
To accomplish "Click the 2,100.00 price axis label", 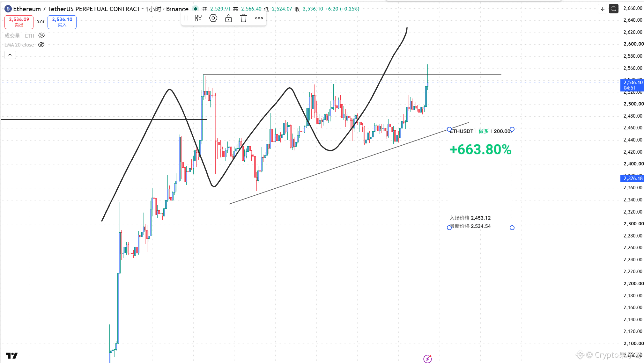I will pos(633,344).
